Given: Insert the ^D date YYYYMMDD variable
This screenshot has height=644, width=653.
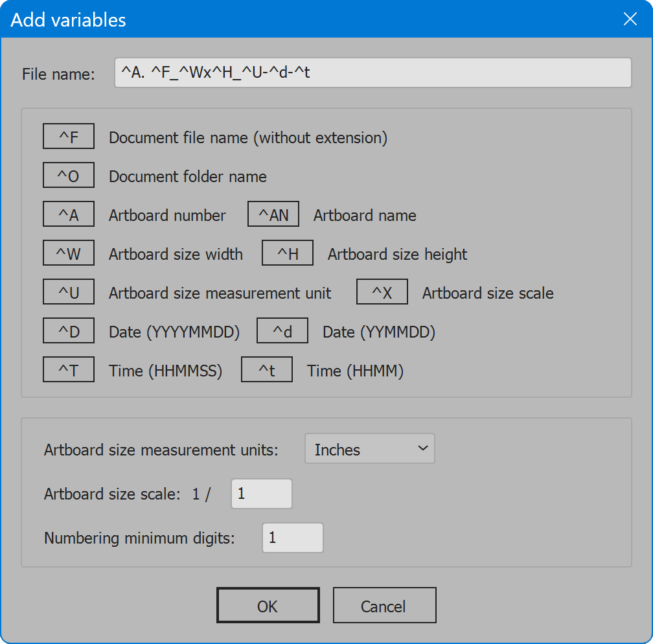Looking at the screenshot, I should coord(69,332).
